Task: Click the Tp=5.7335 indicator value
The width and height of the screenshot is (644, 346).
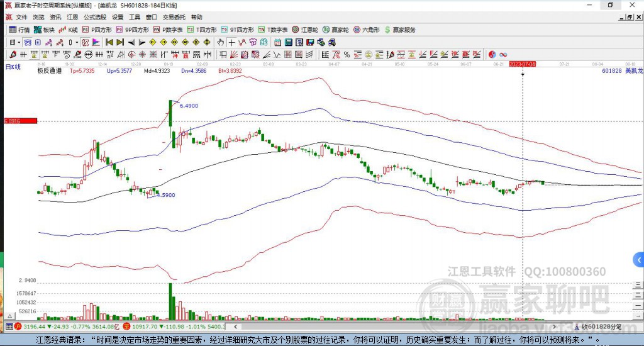Action: pos(82,70)
